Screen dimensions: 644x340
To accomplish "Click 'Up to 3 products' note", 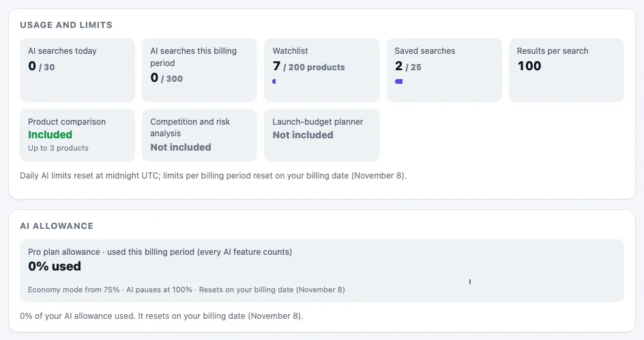I will (58, 148).
